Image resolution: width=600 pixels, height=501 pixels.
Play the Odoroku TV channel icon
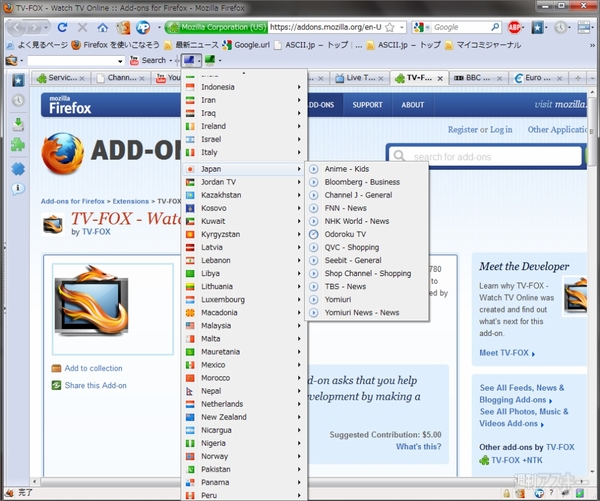(x=313, y=234)
